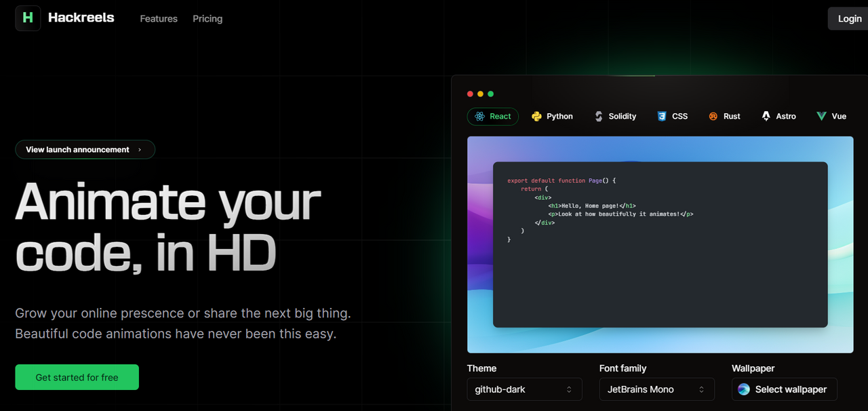Click the yellow traffic-light dot in demo window
Image resolution: width=868 pixels, height=411 pixels.
point(480,94)
